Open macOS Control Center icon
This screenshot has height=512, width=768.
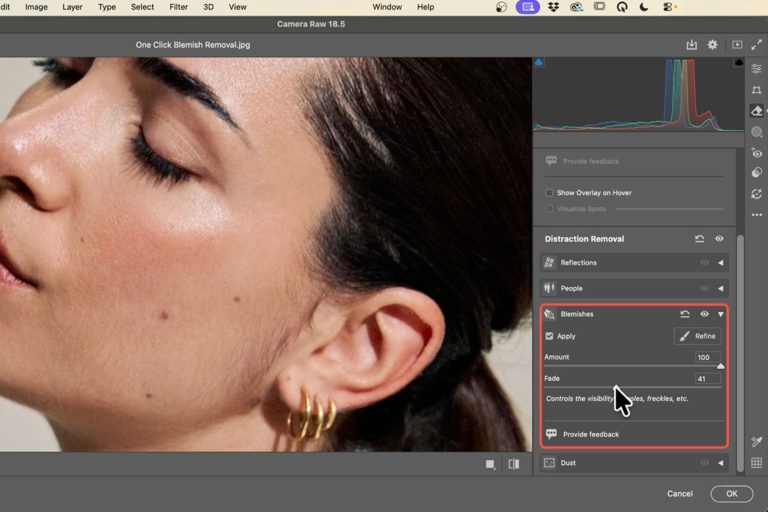668,7
